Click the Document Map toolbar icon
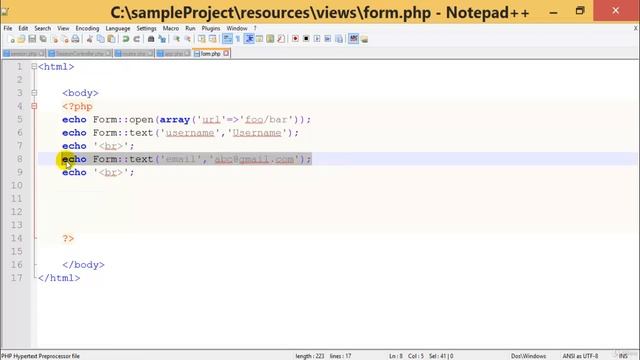 [x=270, y=39]
